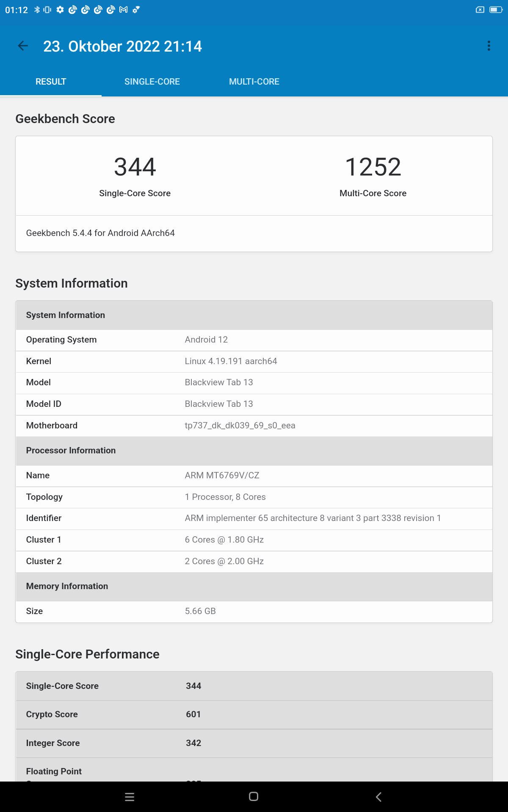Tap the Bluetooth status icon
Viewport: 508px width, 812px height.
click(37, 9)
